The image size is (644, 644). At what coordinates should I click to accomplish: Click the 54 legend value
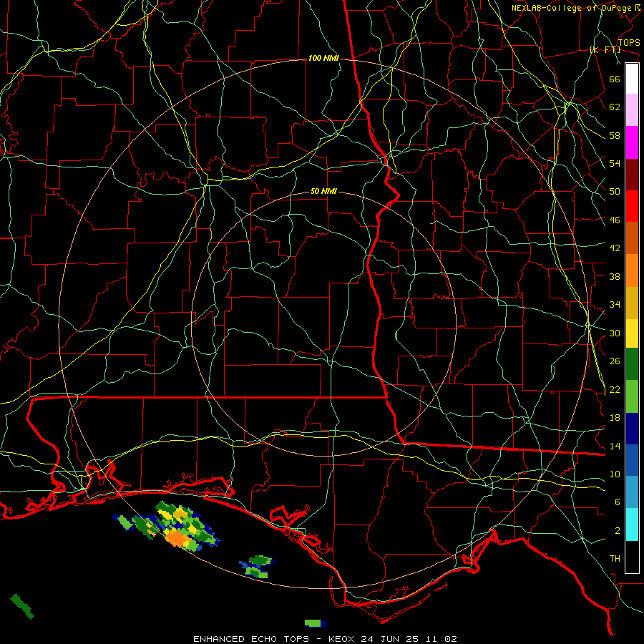pyautogui.click(x=615, y=163)
